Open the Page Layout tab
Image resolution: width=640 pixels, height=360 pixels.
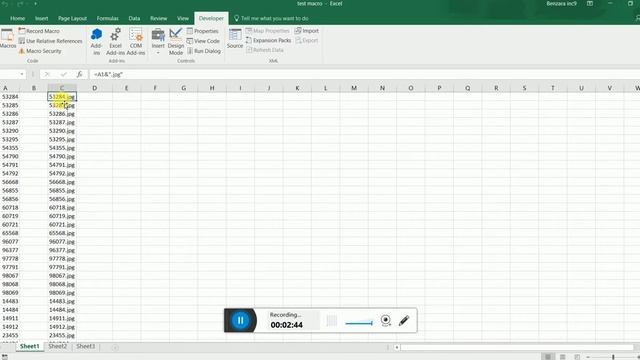[x=72, y=18]
